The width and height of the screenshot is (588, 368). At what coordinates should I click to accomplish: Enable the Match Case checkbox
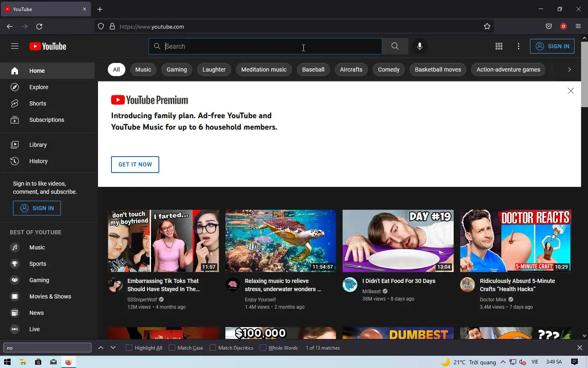point(172,348)
